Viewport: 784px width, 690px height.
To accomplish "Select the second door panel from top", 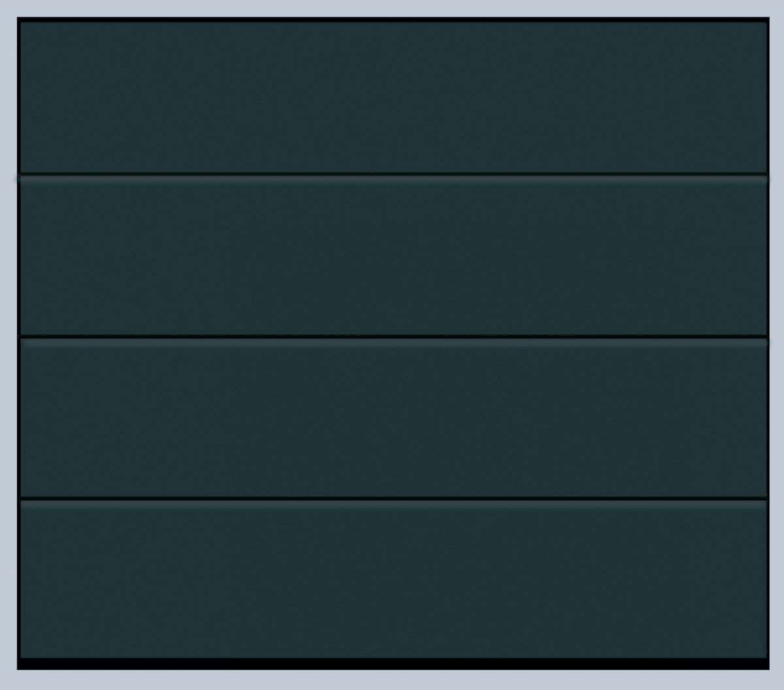I will point(393,255).
